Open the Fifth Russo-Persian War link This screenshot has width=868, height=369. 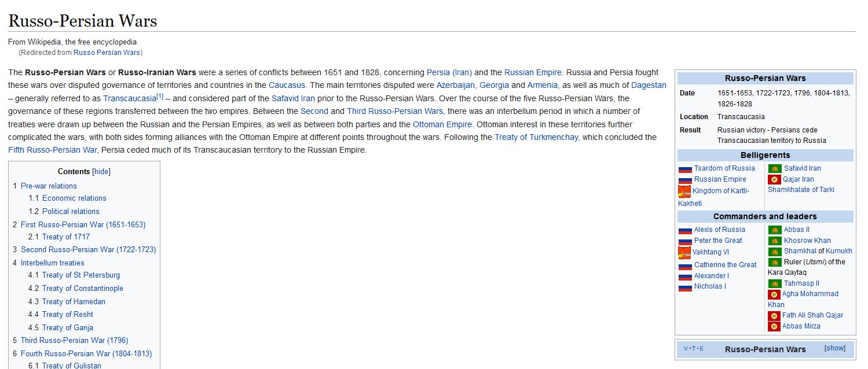(53, 150)
